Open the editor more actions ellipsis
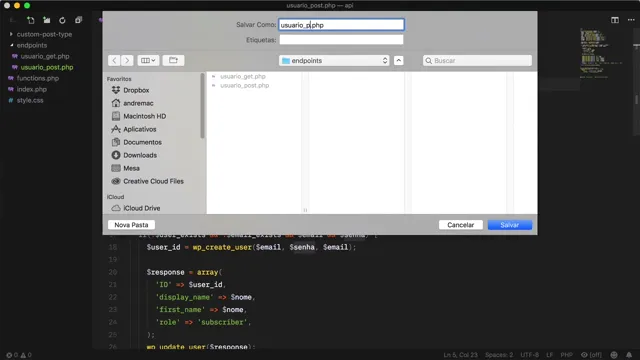 click(x=631, y=20)
